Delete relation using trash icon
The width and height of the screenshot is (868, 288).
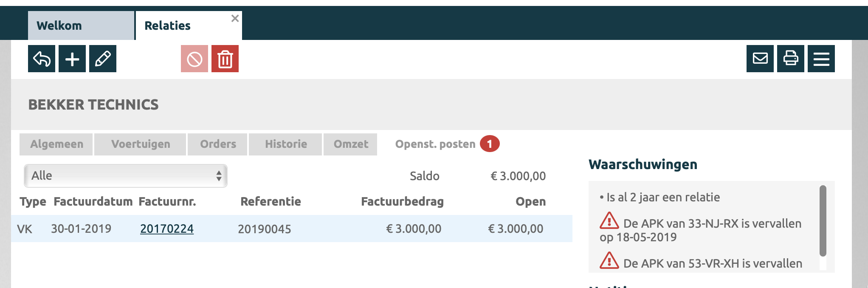225,59
